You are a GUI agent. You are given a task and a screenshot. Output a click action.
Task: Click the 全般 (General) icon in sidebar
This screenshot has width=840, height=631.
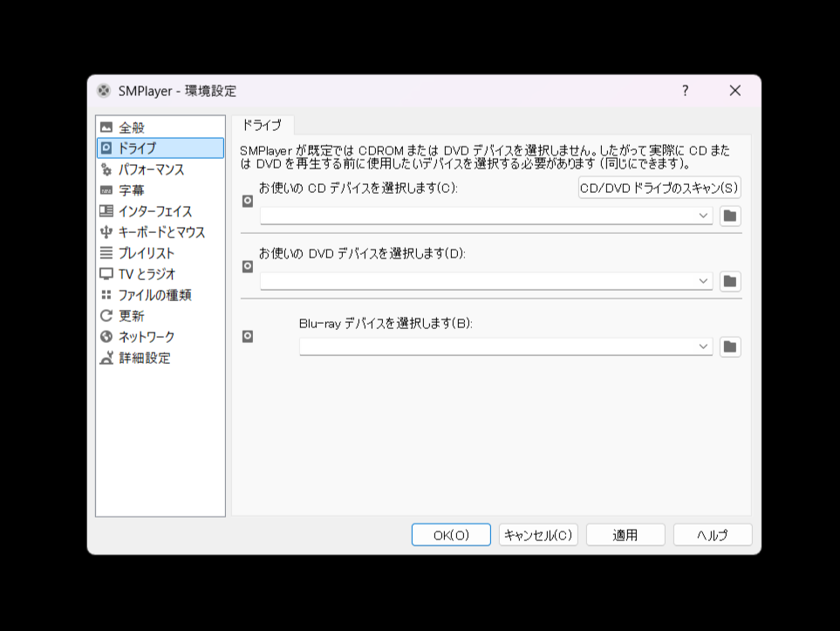106,127
